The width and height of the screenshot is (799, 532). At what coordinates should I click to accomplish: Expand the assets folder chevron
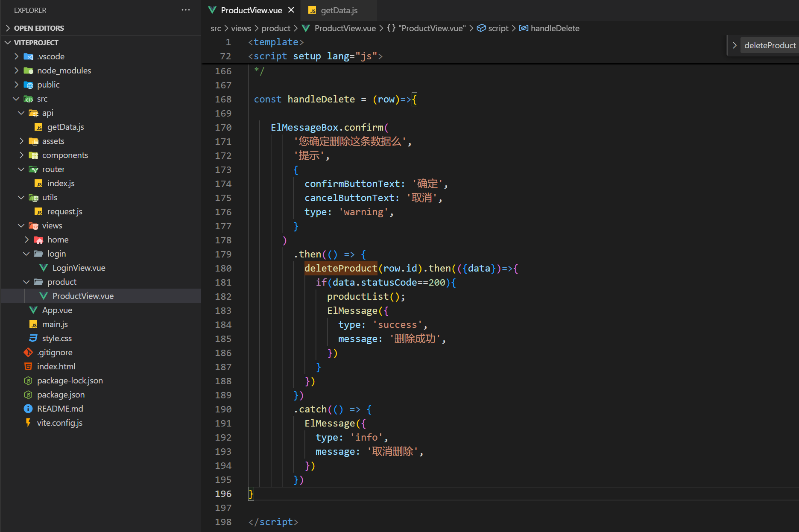pos(22,141)
